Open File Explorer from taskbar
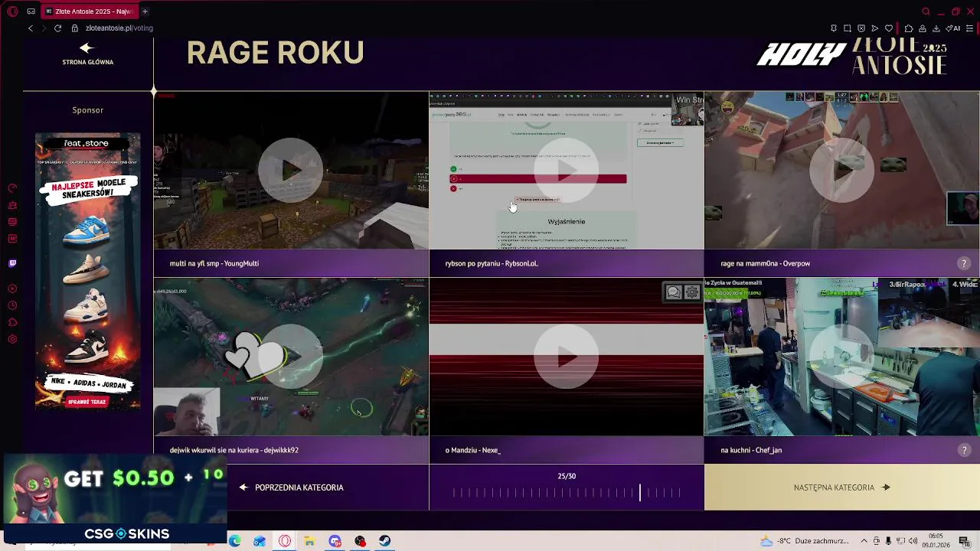Image resolution: width=980 pixels, height=551 pixels. [x=309, y=541]
